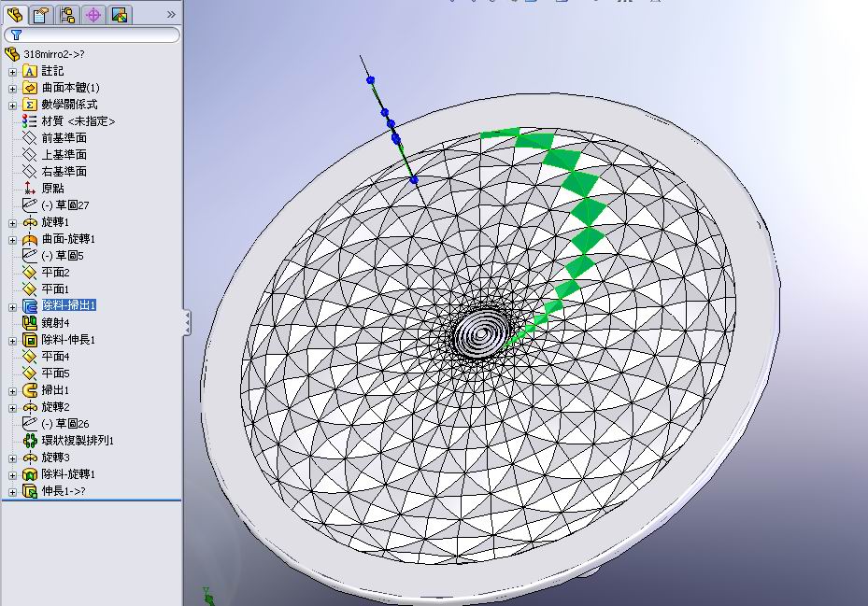Expand the 註記 annotations folder
The image size is (868, 606).
point(13,72)
